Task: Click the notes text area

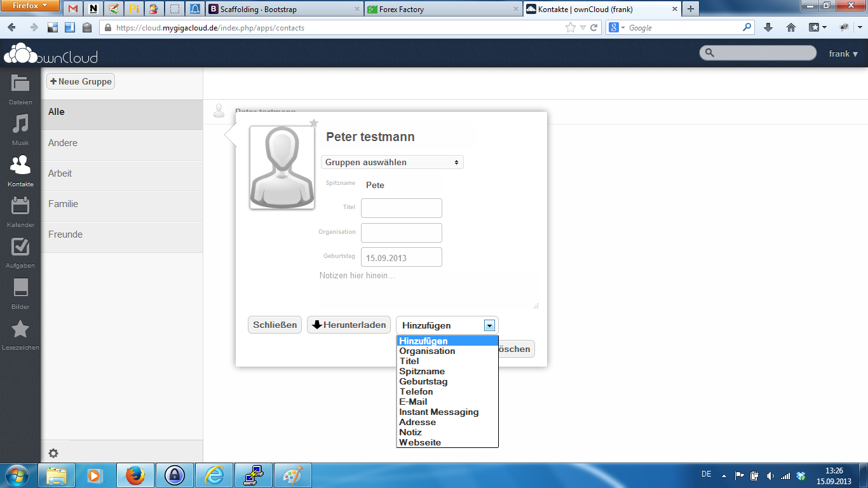Action: click(427, 289)
